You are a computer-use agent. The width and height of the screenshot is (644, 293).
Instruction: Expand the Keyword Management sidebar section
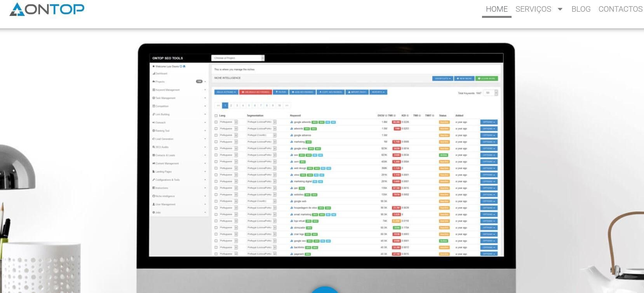point(205,90)
